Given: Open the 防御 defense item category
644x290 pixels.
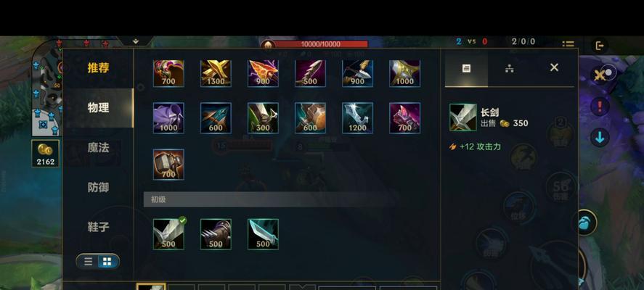Looking at the screenshot, I should [98, 188].
